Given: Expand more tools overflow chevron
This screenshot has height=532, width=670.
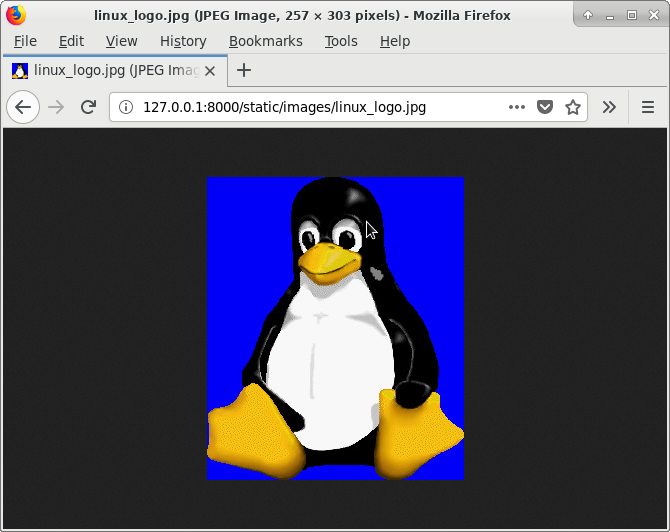Looking at the screenshot, I should [x=609, y=107].
